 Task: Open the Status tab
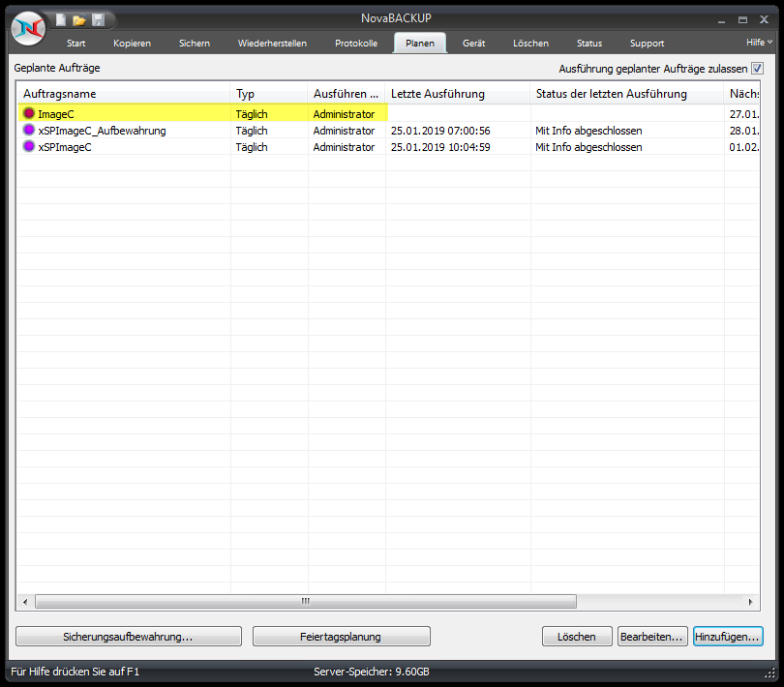click(589, 44)
